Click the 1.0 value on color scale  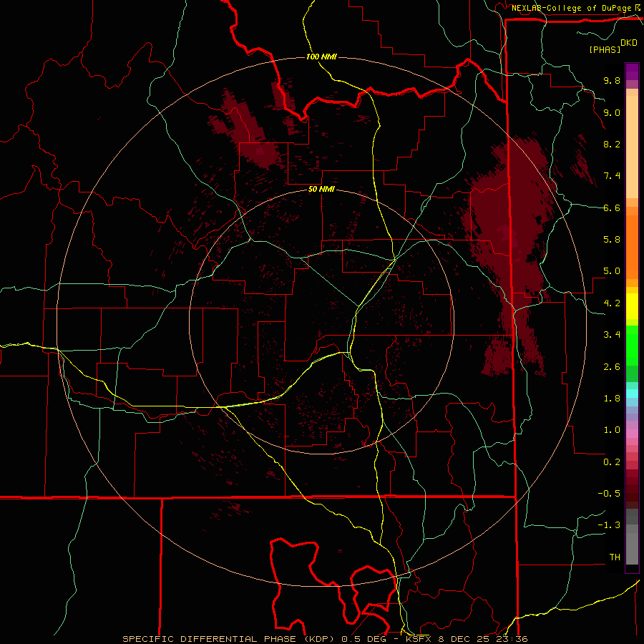[x=612, y=430]
